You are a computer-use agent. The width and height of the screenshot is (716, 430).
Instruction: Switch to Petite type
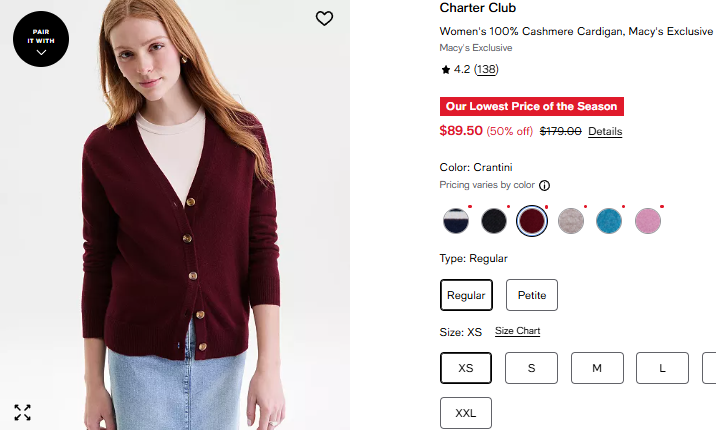tap(532, 295)
